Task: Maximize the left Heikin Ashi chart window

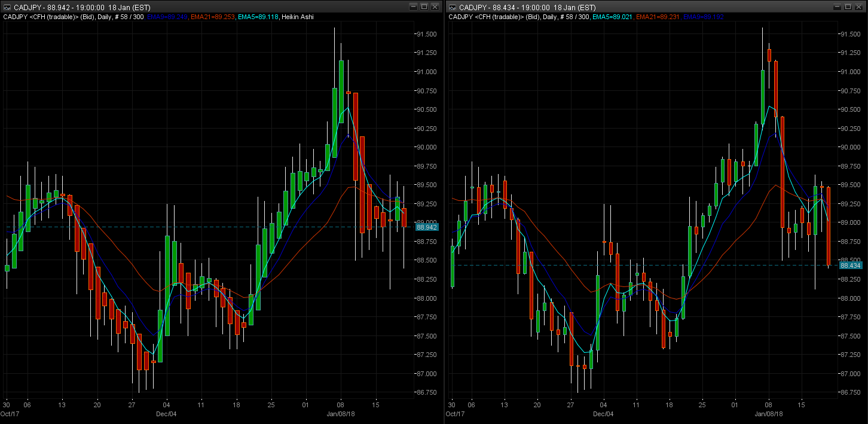Action: [x=424, y=7]
